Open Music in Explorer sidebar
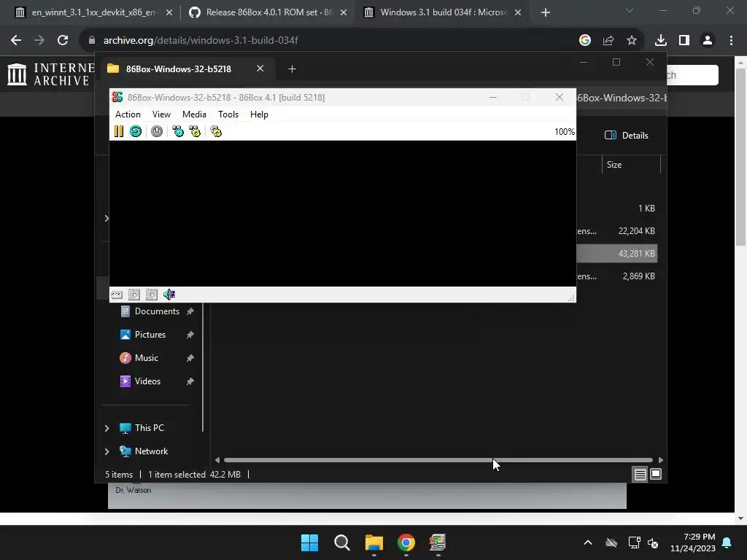 146,358
